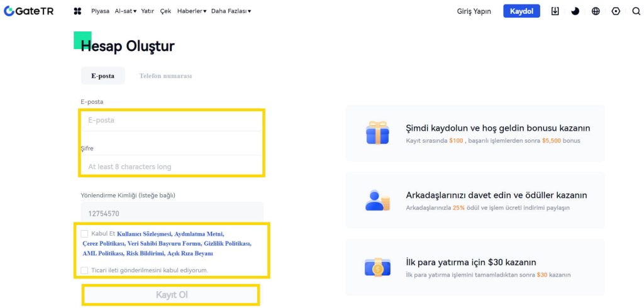
Task: Click the hoş geldin bonusu card heading
Action: coord(498,128)
